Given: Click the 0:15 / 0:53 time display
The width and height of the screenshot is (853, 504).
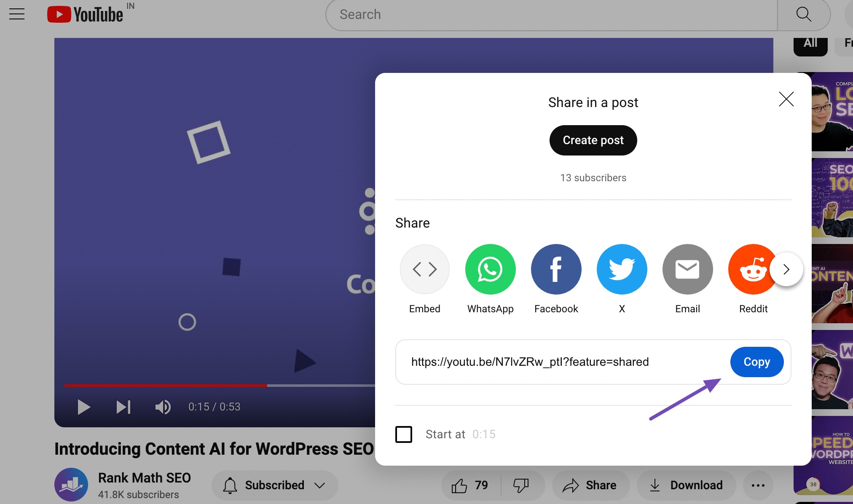Looking at the screenshot, I should [x=214, y=407].
